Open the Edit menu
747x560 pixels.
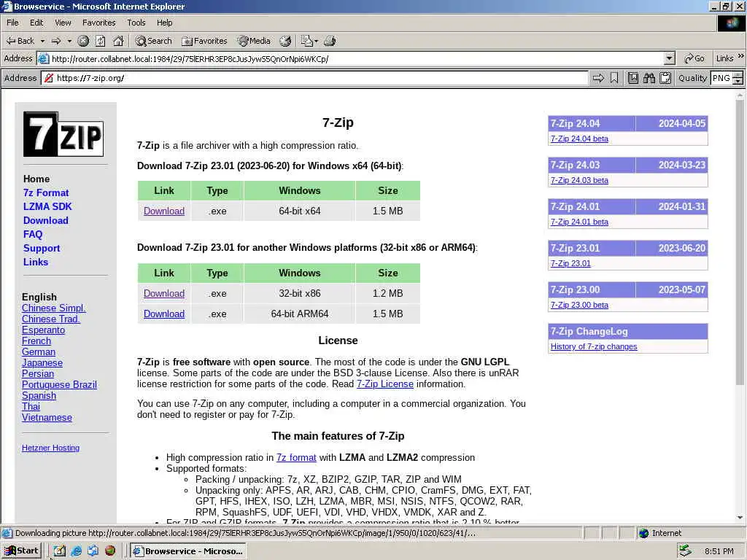click(36, 23)
